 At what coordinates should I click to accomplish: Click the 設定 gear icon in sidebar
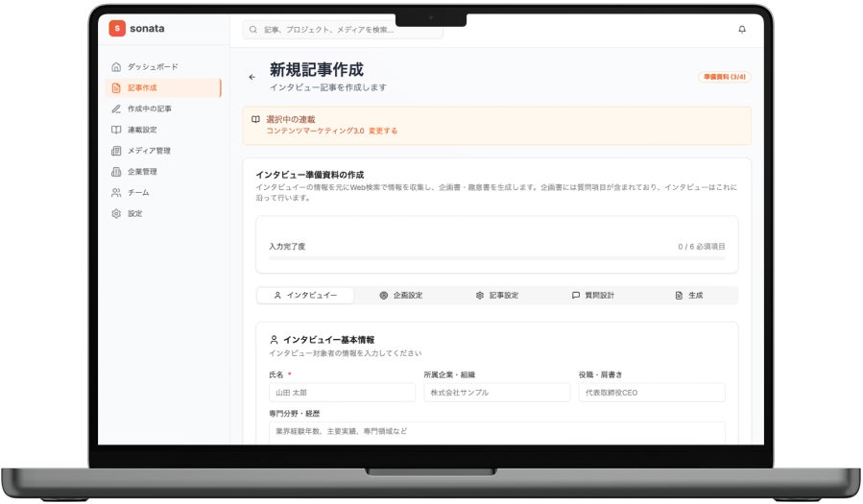coord(116,213)
